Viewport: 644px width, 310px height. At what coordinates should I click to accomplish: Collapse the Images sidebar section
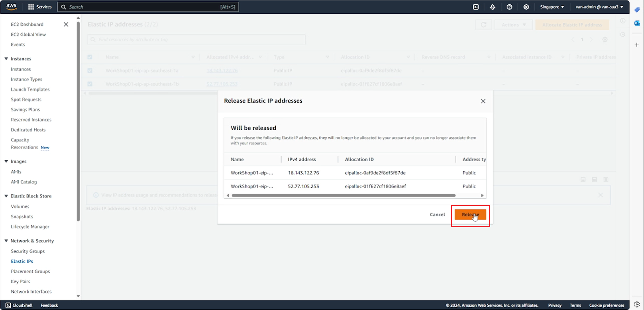[x=6, y=162]
